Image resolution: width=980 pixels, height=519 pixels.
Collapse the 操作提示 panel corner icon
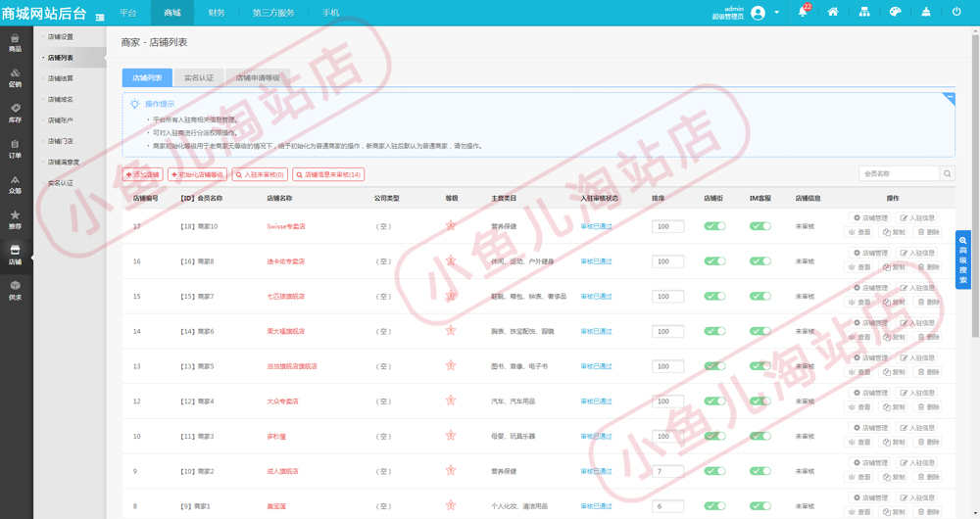coord(950,98)
